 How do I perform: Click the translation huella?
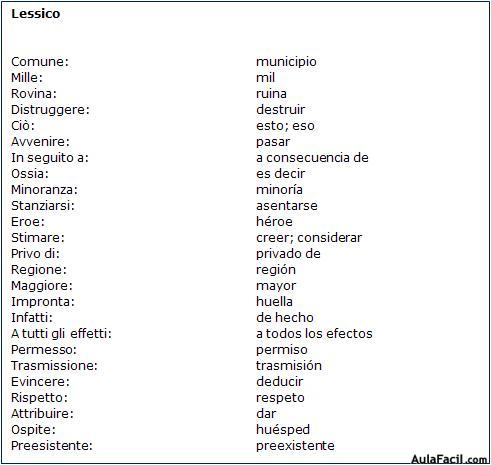coord(274,302)
